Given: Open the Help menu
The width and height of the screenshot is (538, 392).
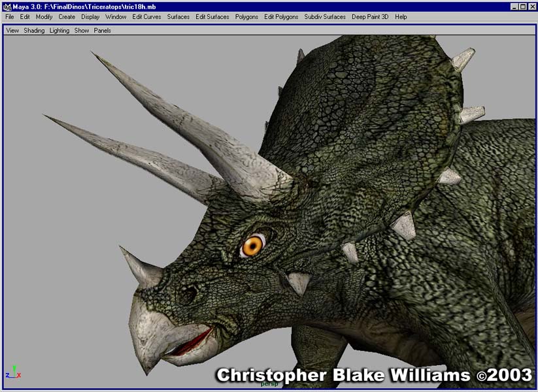Looking at the screenshot, I should click(x=401, y=17).
